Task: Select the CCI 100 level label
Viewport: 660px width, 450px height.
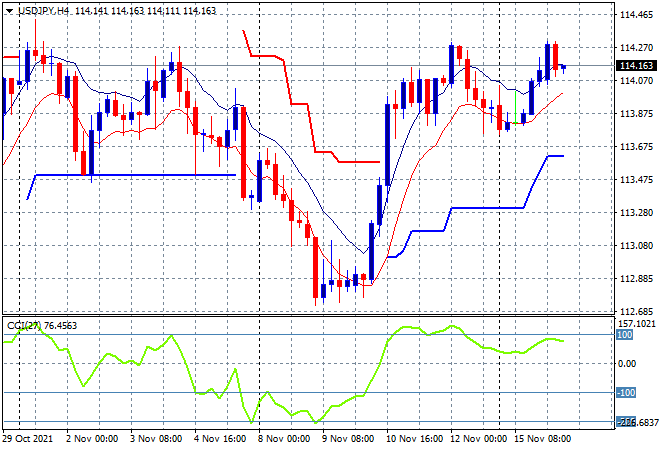Action: (625, 335)
